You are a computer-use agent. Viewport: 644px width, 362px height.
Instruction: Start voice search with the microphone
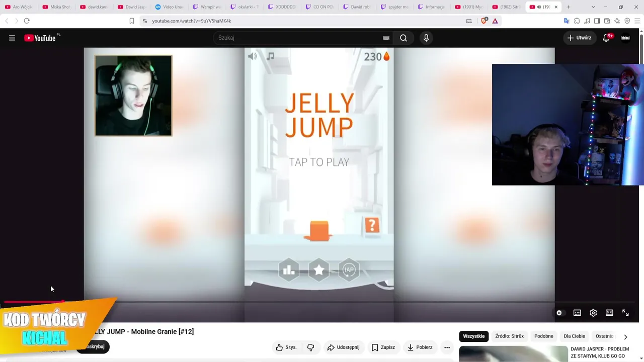426,38
